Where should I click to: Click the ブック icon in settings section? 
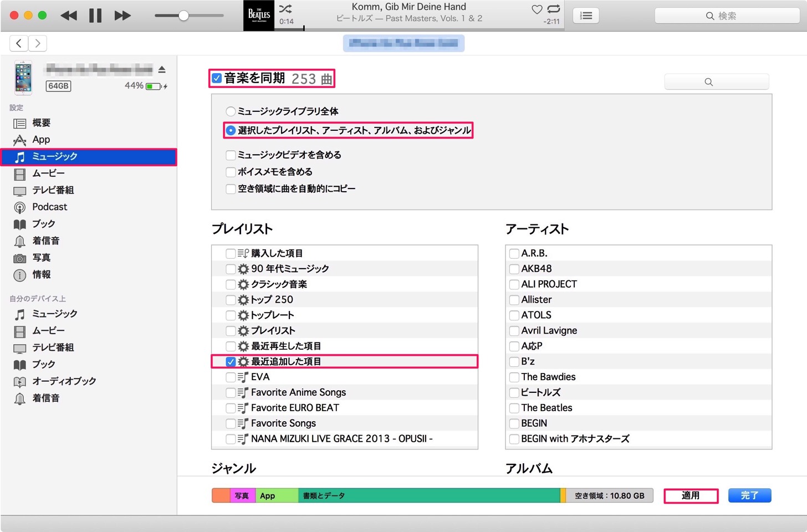tap(20, 224)
